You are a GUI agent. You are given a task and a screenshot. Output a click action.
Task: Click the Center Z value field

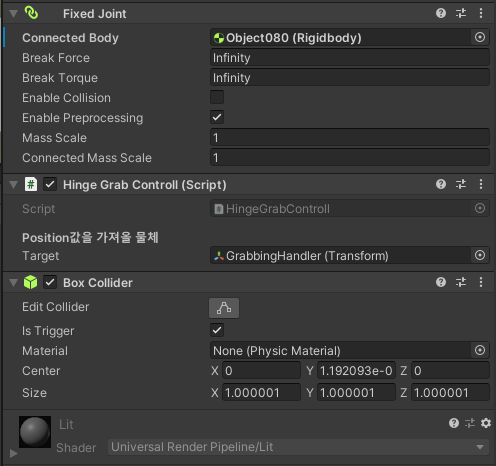point(450,371)
